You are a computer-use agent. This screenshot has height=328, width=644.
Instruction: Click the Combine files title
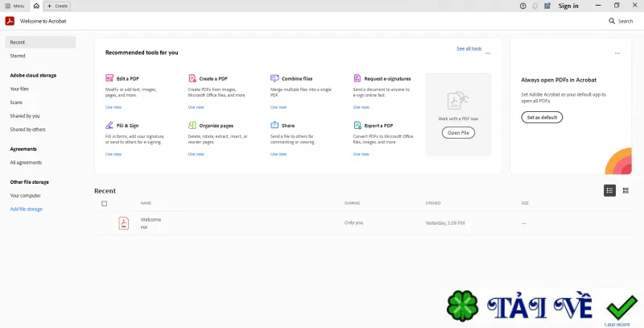pos(297,78)
